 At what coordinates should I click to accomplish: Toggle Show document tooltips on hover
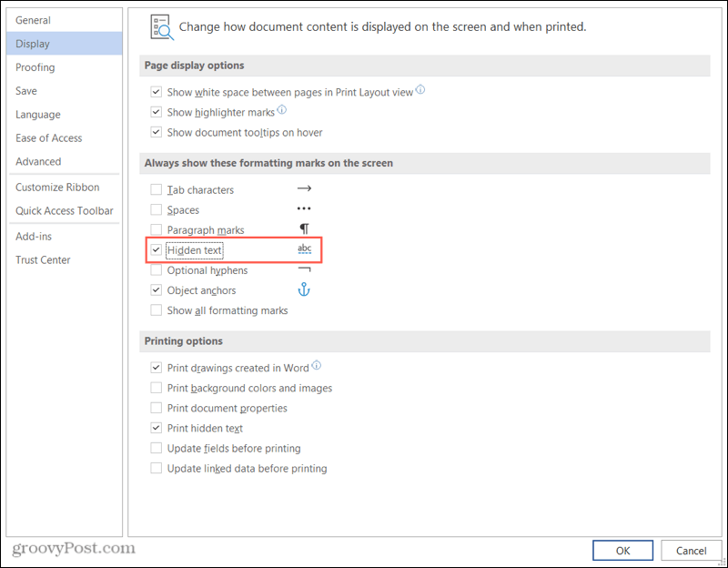tap(156, 132)
